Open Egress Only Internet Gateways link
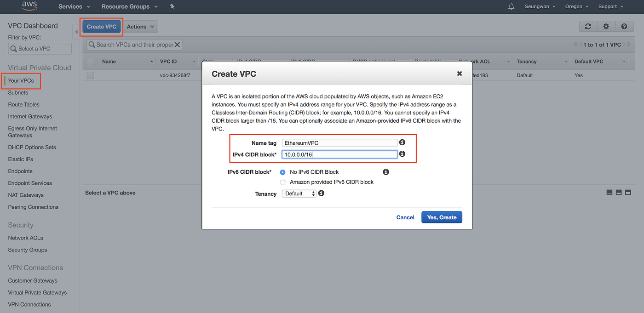This screenshot has width=644, height=313. pos(32,132)
